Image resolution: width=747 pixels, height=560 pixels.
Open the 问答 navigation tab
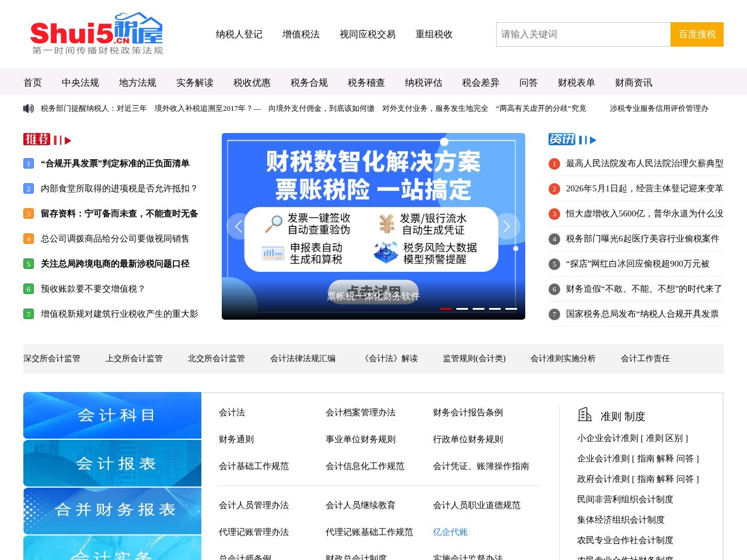(x=529, y=83)
